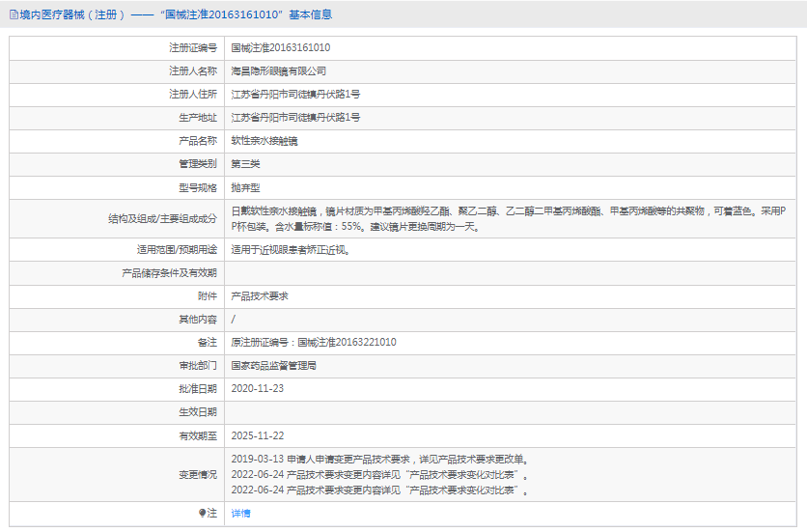Click the bullet icon beside 注 label
807x532 pixels.
coord(202,513)
